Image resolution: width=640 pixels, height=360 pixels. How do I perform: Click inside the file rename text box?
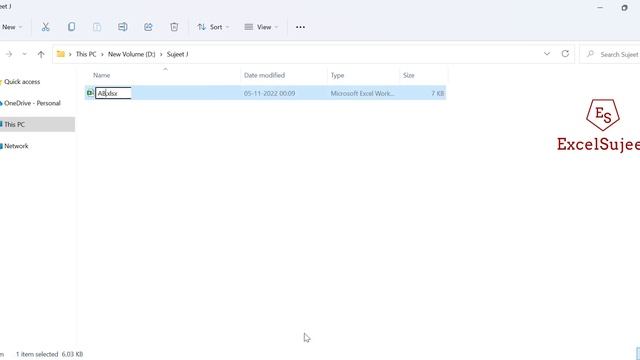pyautogui.click(x=113, y=93)
